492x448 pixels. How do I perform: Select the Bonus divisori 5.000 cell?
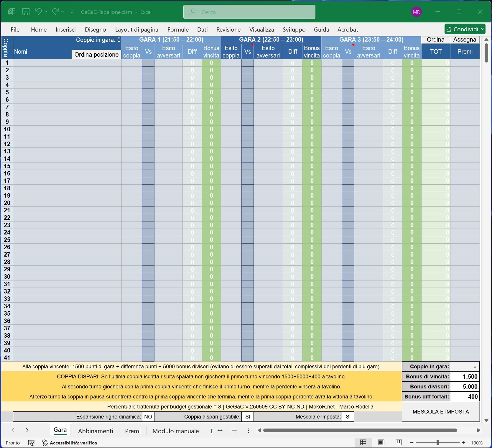[x=465, y=387]
